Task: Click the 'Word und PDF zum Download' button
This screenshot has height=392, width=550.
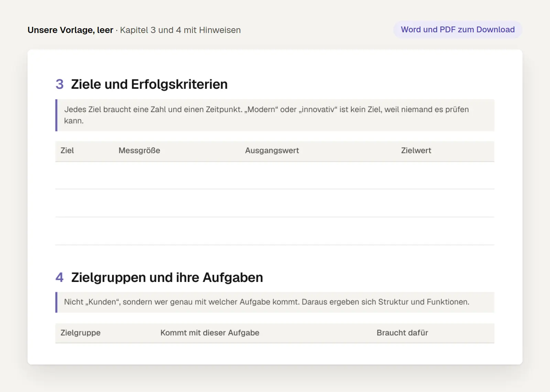Action: click(x=458, y=30)
